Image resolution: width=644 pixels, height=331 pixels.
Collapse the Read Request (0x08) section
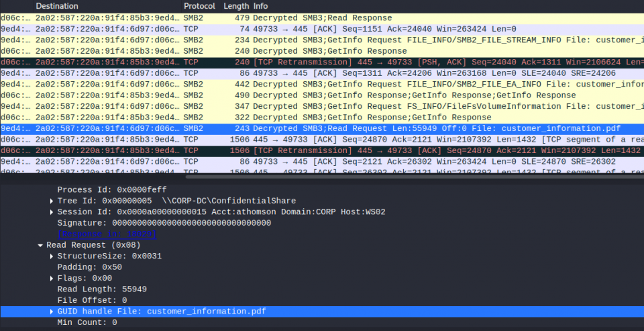pos(40,246)
